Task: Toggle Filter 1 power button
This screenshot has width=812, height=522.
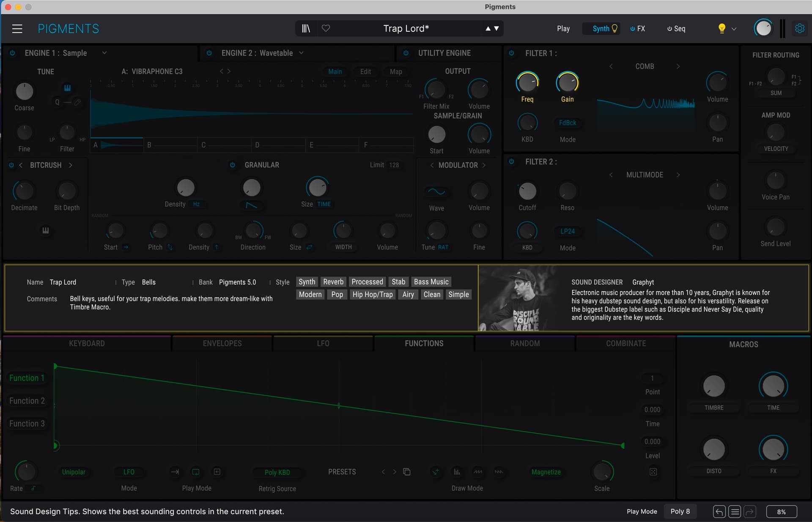Action: (511, 53)
